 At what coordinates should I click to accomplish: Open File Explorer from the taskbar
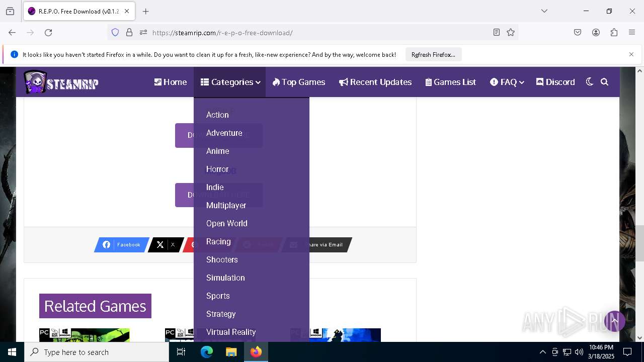tap(231, 352)
